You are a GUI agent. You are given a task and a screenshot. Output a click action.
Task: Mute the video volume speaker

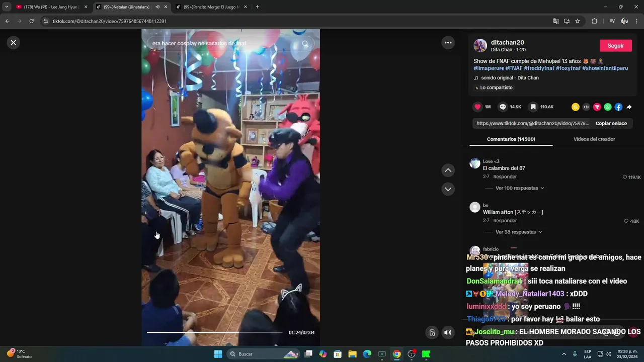pos(448,332)
